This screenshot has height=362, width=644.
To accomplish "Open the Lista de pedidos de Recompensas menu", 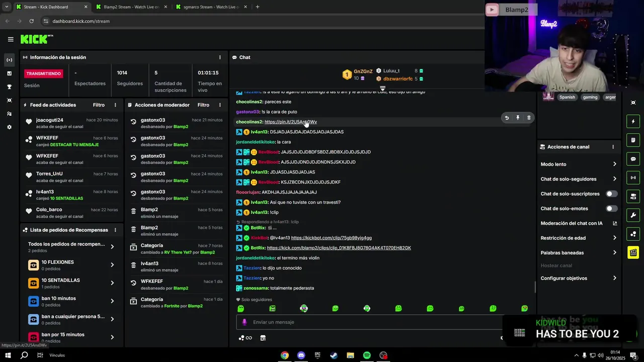I will (x=115, y=230).
